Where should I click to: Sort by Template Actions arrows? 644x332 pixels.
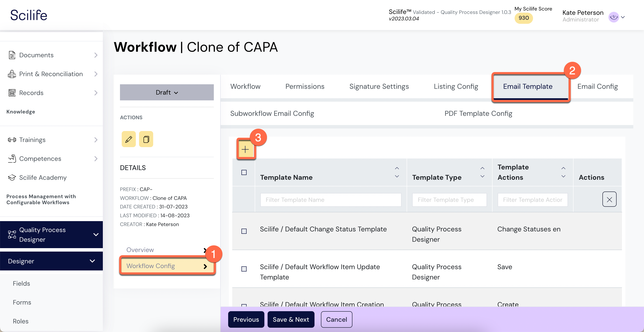coord(563,172)
